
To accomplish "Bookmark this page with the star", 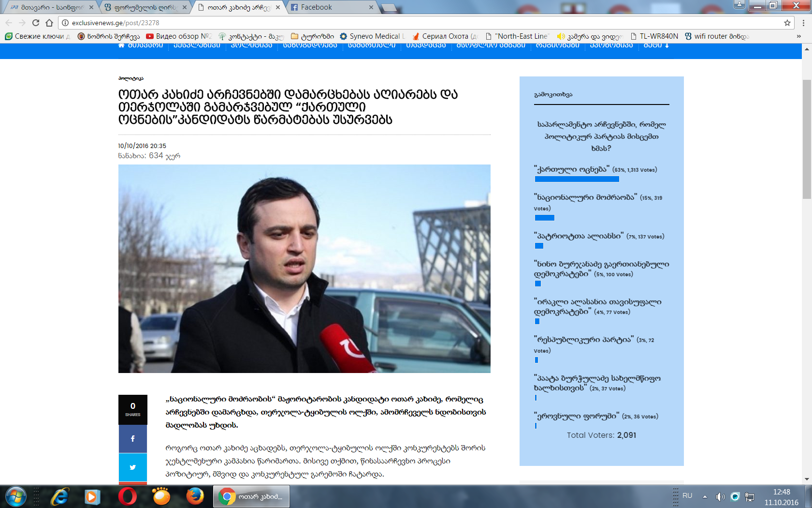I will pos(787,23).
